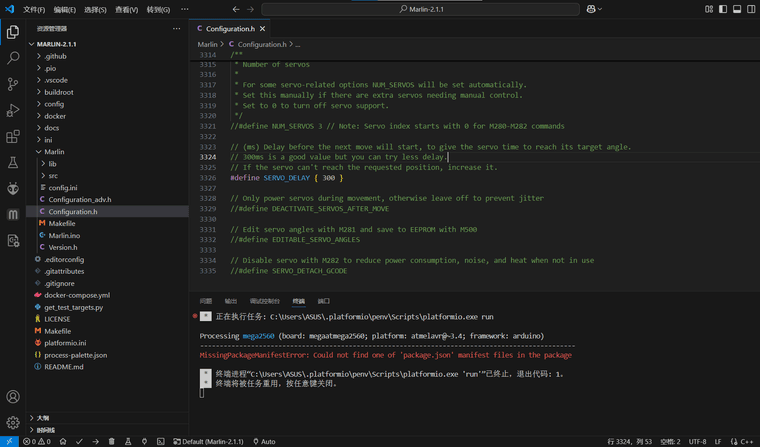Image resolution: width=760 pixels, height=447 pixels.
Task: Open the PlatformIO alien-head view
Action: (13, 189)
